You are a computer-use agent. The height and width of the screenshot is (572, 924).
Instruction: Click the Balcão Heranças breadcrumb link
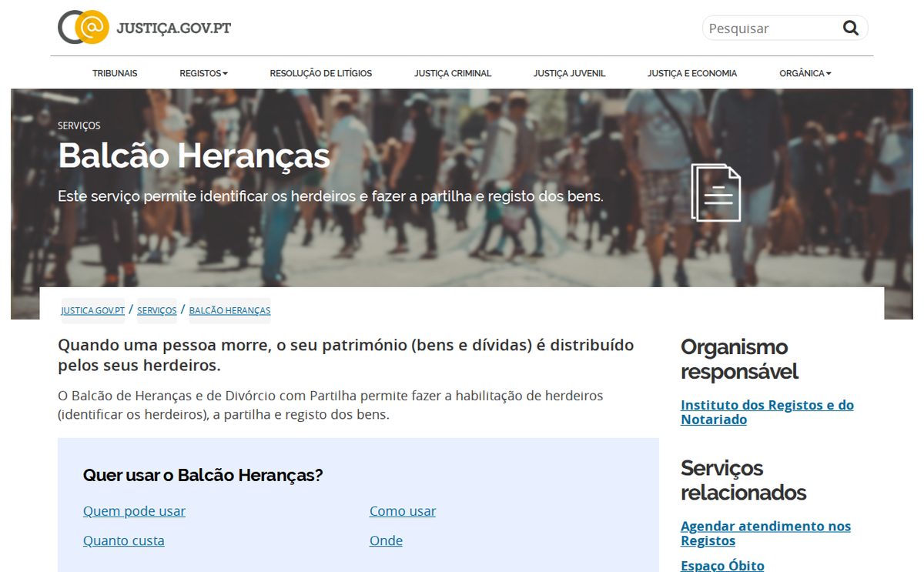tap(229, 311)
